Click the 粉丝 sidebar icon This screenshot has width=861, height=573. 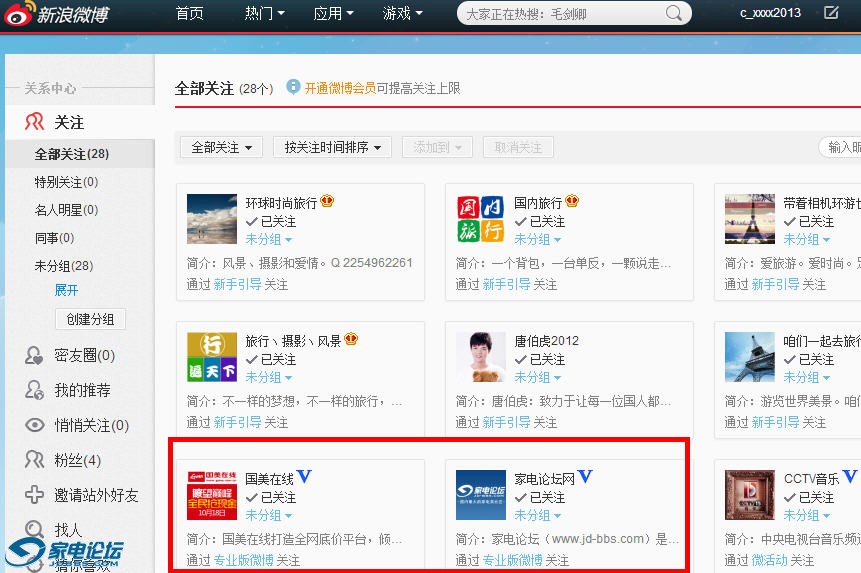[x=34, y=460]
